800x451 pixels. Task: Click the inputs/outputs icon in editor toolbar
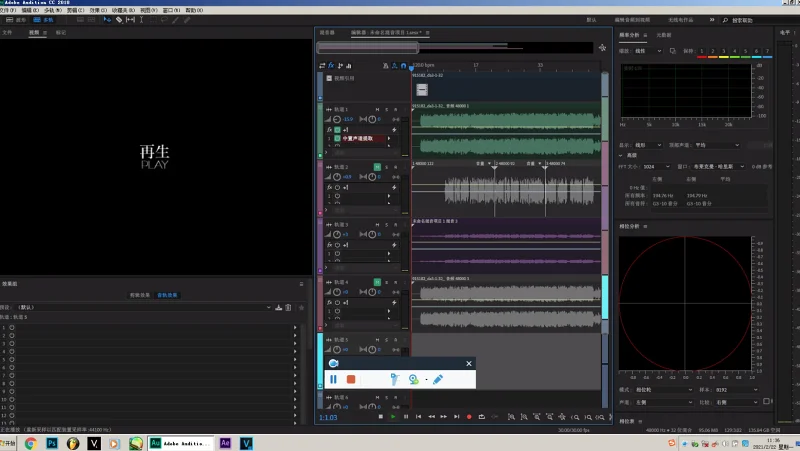pos(322,65)
